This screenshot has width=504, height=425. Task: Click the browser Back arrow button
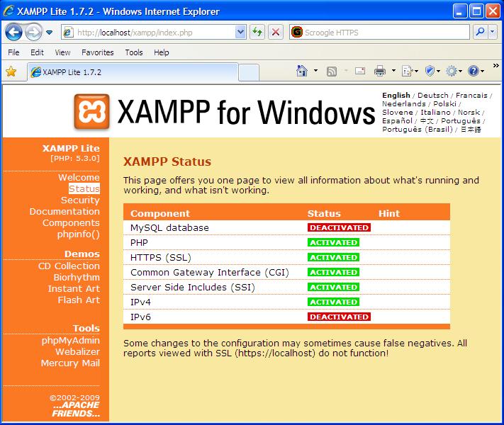[13, 32]
